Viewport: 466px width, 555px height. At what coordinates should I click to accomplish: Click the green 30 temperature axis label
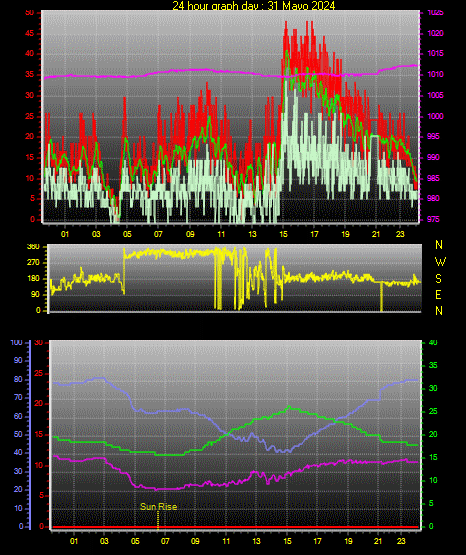pyautogui.click(x=433, y=388)
